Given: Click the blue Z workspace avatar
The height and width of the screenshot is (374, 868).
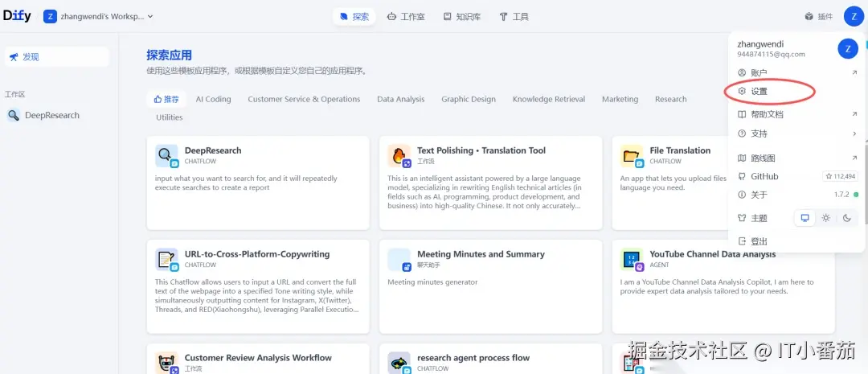Looking at the screenshot, I should pyautogui.click(x=51, y=17).
